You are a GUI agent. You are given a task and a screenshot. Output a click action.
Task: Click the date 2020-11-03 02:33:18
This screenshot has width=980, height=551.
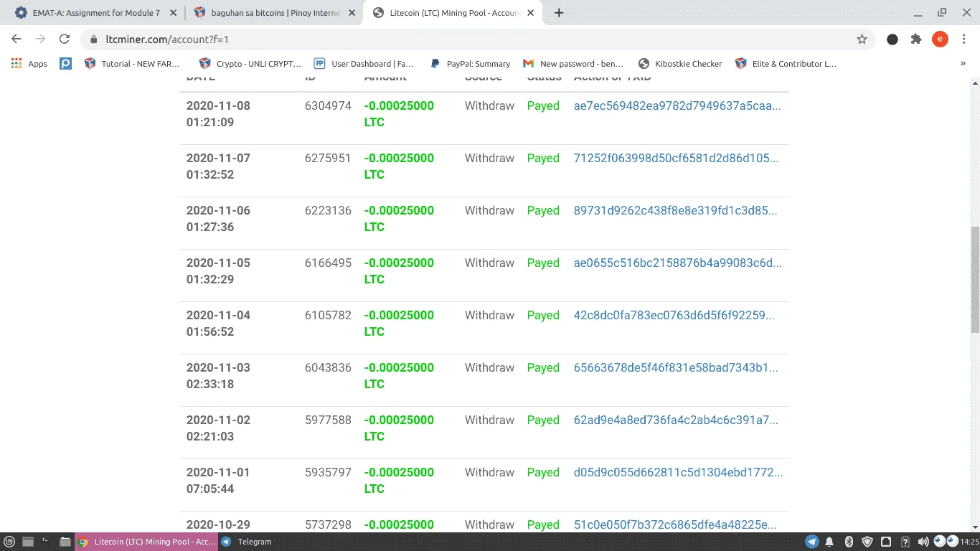pos(218,375)
